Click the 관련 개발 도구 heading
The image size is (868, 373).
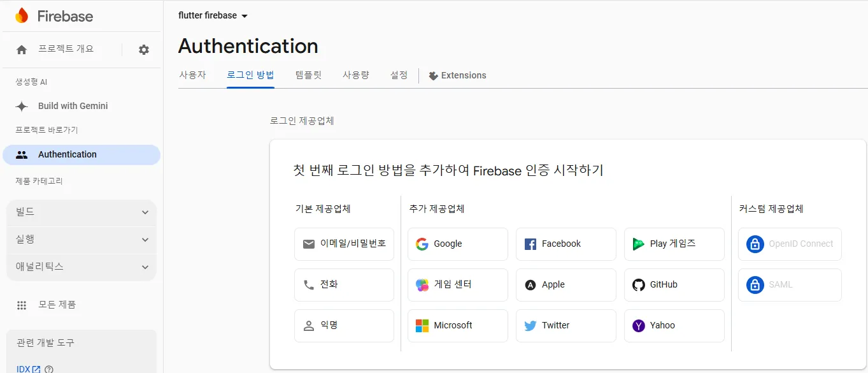45,343
